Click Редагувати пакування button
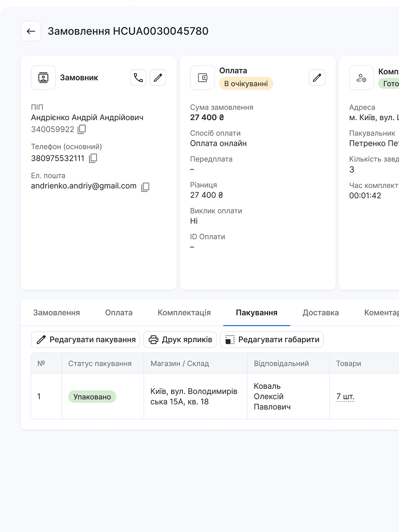Viewport: 399px width, 532px height. (x=85, y=340)
